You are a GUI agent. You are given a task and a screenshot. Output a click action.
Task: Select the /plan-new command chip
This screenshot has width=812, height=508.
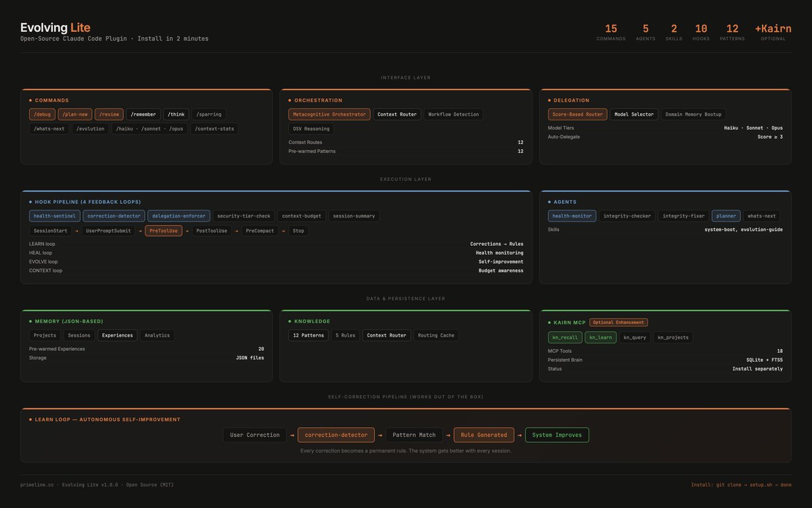[x=75, y=114]
